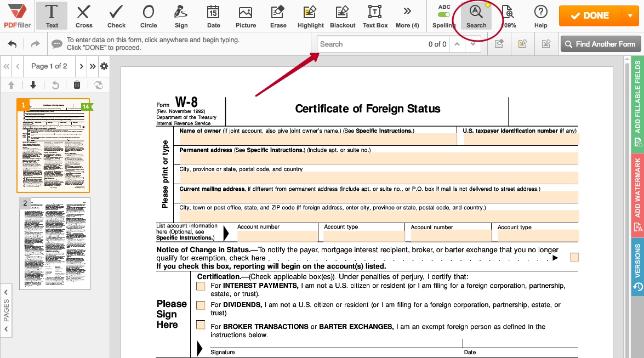Select the Circle tool
The image size is (644, 358).
tap(149, 15)
